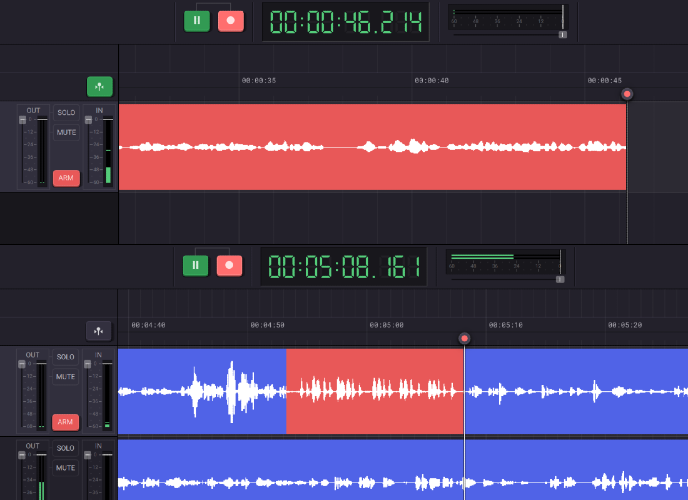Solo the track with the red punch-in region
Screen dimensions: 688x500
(x=66, y=357)
